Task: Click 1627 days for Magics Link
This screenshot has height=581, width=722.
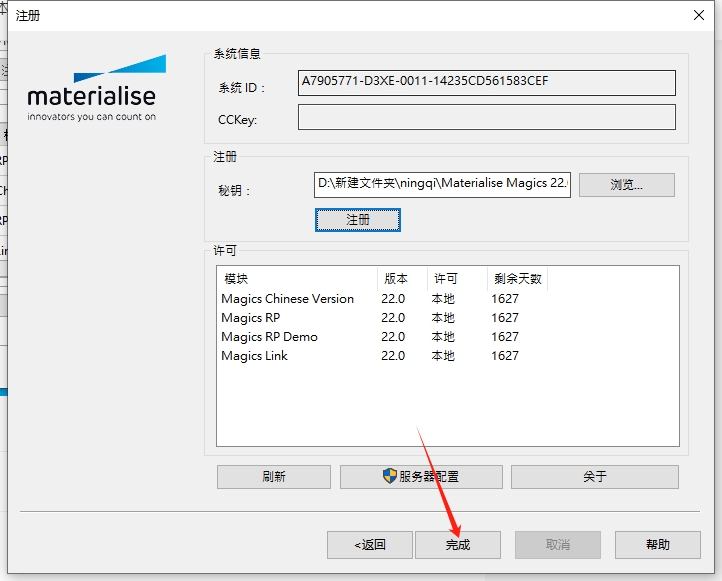Action: [x=505, y=355]
